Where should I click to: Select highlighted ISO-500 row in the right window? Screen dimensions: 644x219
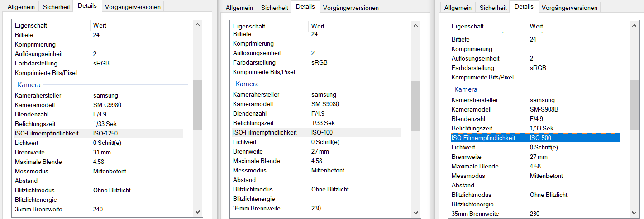pyautogui.click(x=535, y=138)
